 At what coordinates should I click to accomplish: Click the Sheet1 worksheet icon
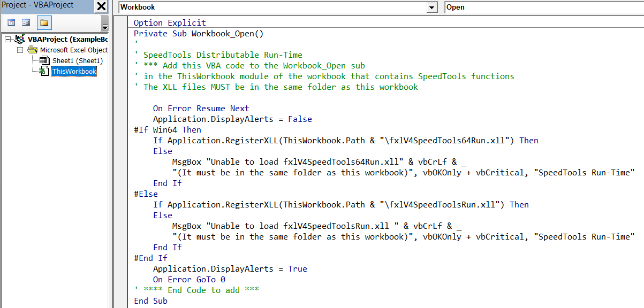pos(44,61)
